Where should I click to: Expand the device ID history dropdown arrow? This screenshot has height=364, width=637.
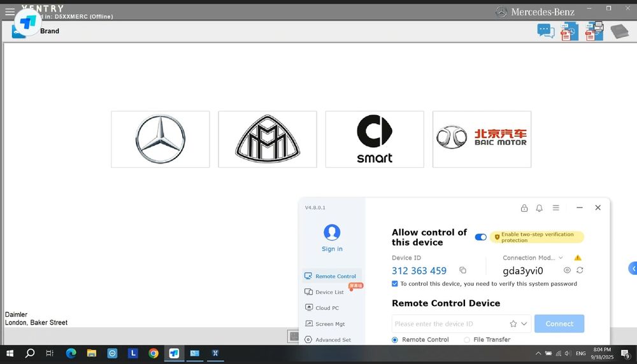(524, 324)
